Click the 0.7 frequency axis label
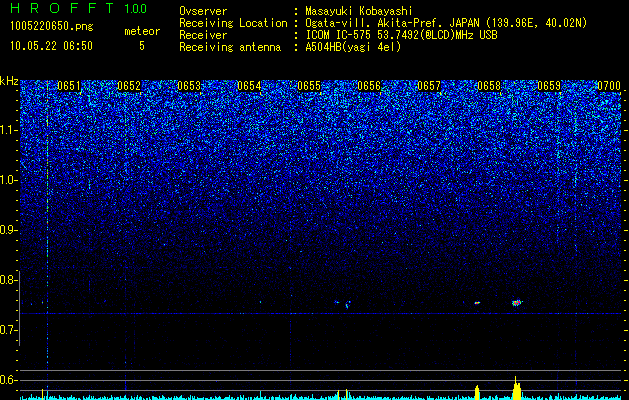This screenshot has height=400, width=629. [9, 330]
